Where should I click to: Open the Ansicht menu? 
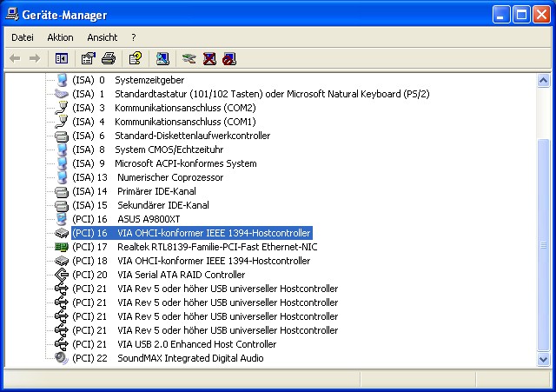tap(103, 37)
